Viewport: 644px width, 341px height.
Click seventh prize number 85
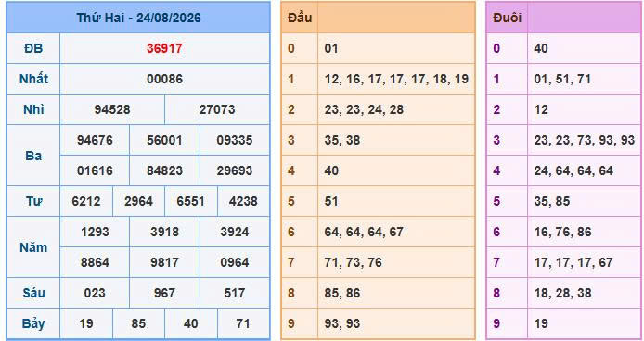[x=138, y=323]
